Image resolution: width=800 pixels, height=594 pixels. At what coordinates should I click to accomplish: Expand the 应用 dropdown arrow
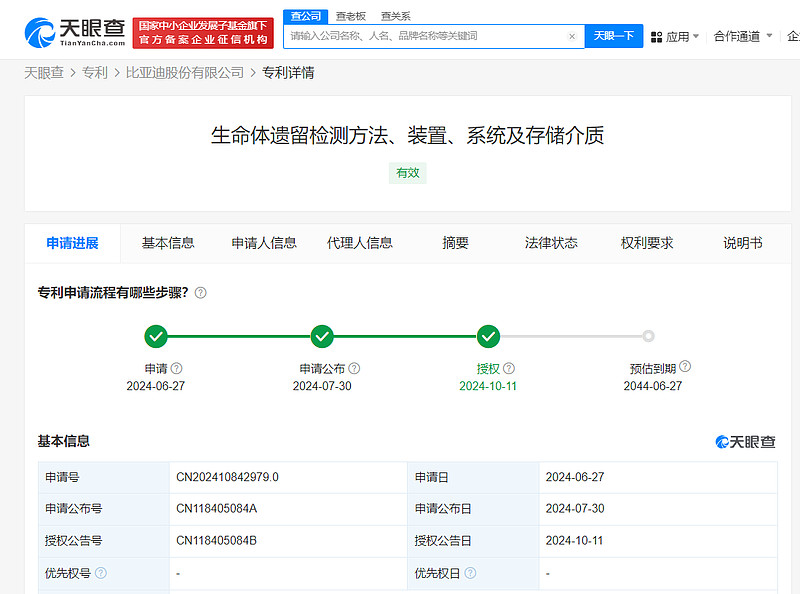696,36
